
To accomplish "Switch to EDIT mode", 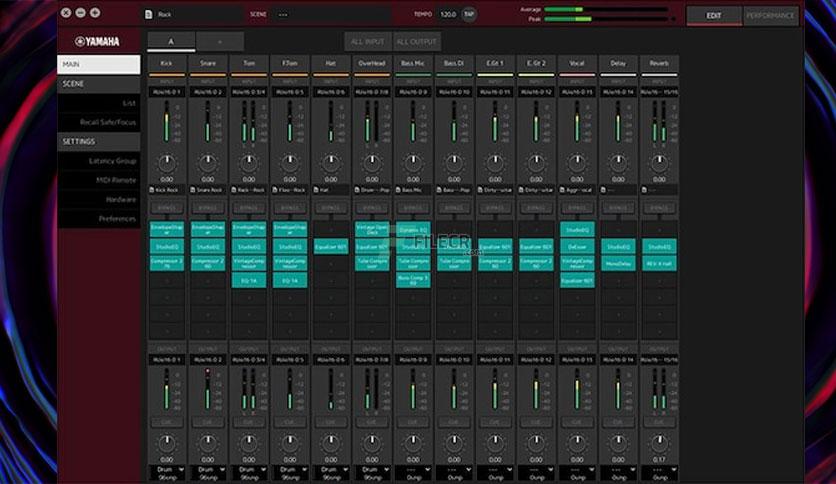I will (713, 15).
